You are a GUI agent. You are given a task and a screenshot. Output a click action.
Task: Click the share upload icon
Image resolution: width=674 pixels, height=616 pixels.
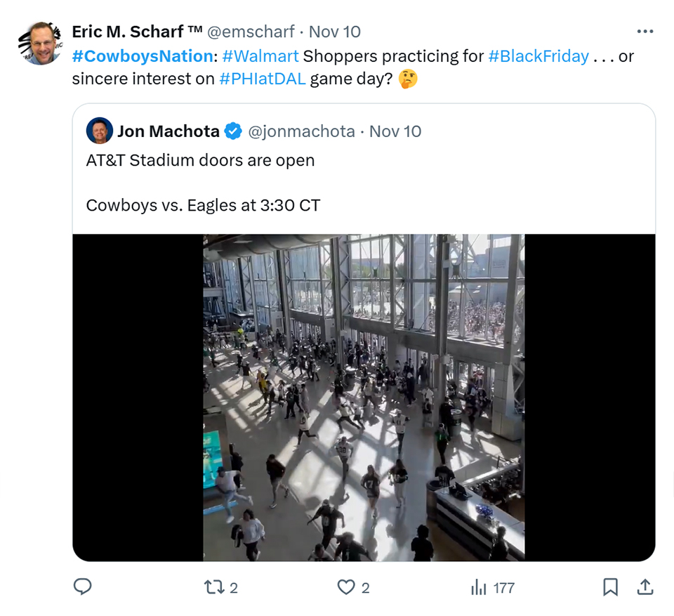[x=645, y=586]
